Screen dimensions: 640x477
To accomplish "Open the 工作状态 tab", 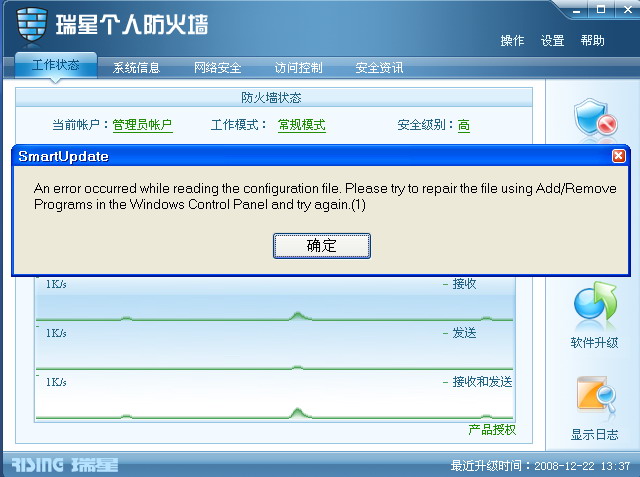I will tap(56, 65).
